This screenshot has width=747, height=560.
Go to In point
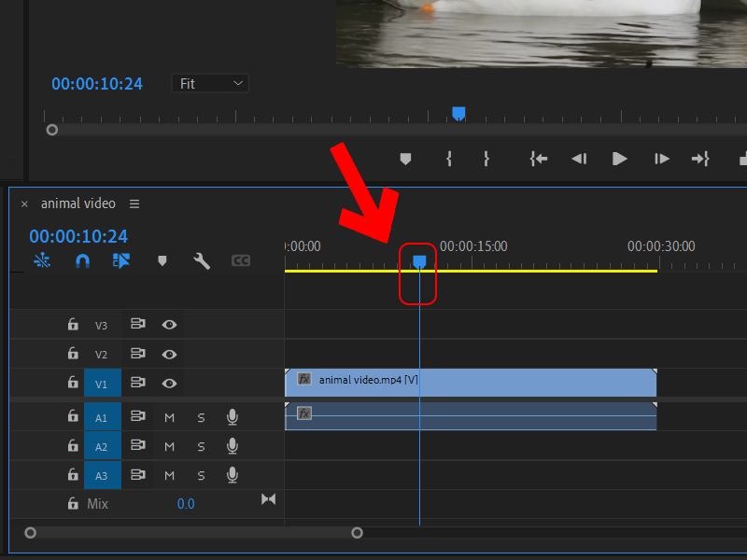(539, 159)
